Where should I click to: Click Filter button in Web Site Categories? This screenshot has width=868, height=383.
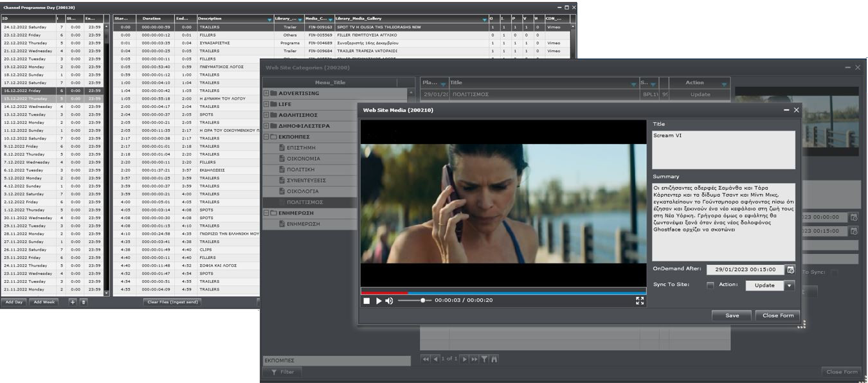(282, 371)
